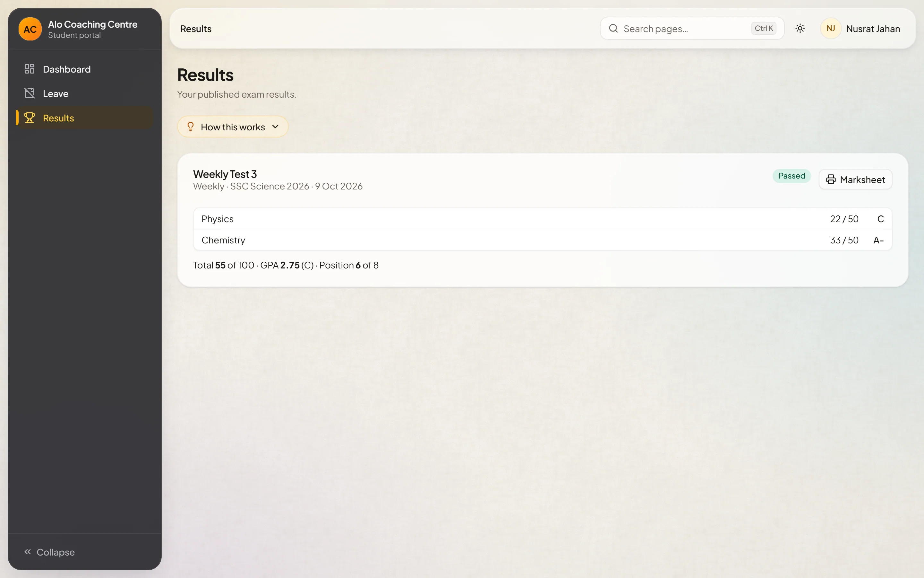Click Your published exam results text
This screenshot has width=924, height=578.
pyautogui.click(x=237, y=94)
